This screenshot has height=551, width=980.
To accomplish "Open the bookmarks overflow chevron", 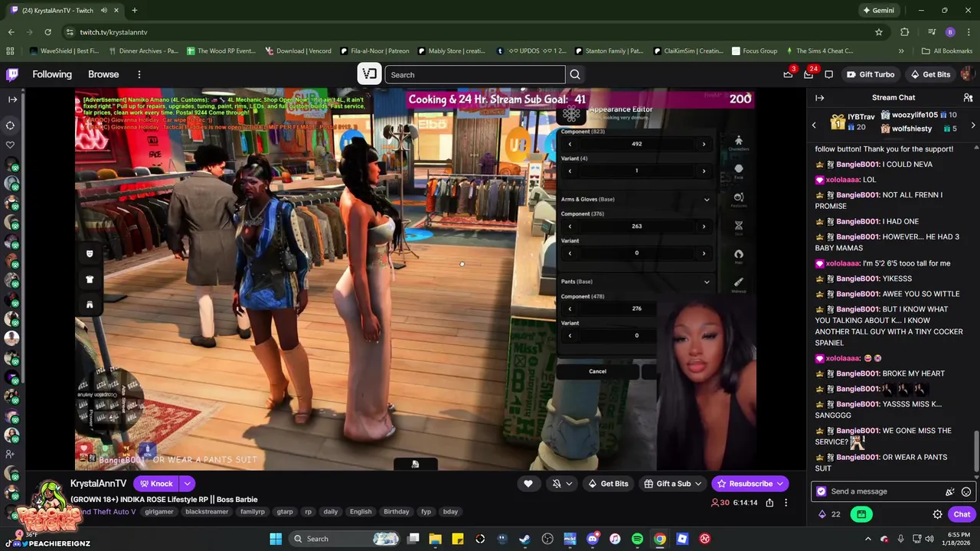I will (x=901, y=51).
